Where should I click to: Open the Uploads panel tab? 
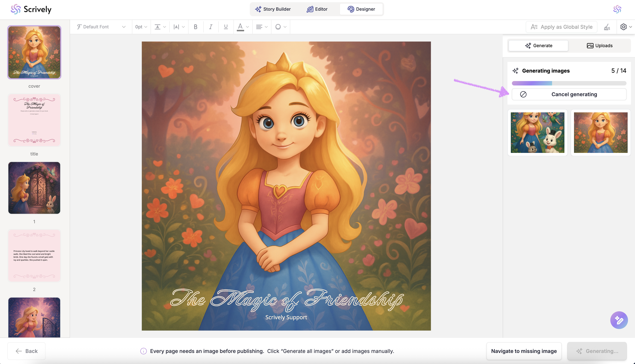(x=599, y=45)
